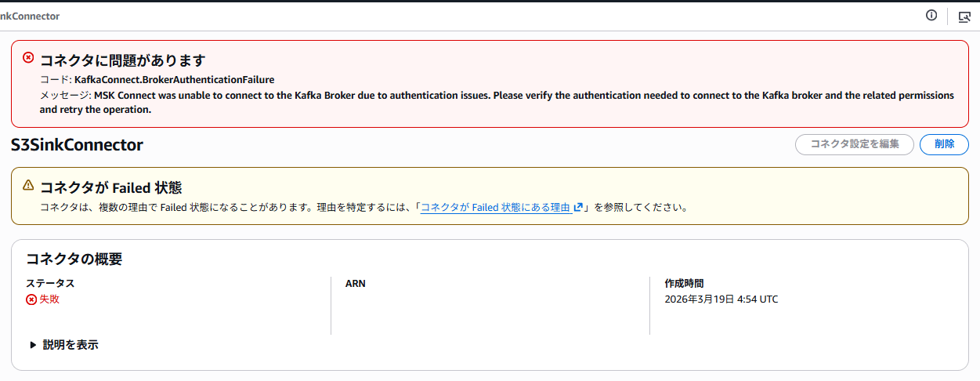
Task: Click the yellow warning triangle icon
Action: pyautogui.click(x=28, y=186)
